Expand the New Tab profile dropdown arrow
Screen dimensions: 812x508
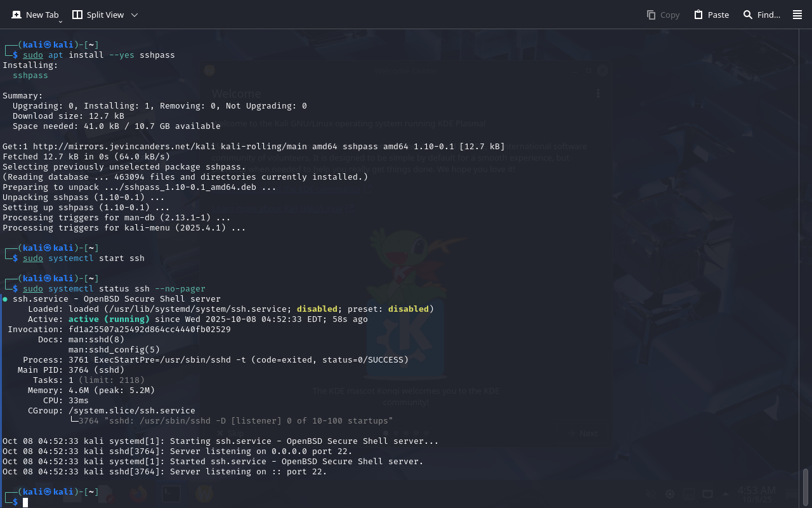(61, 22)
